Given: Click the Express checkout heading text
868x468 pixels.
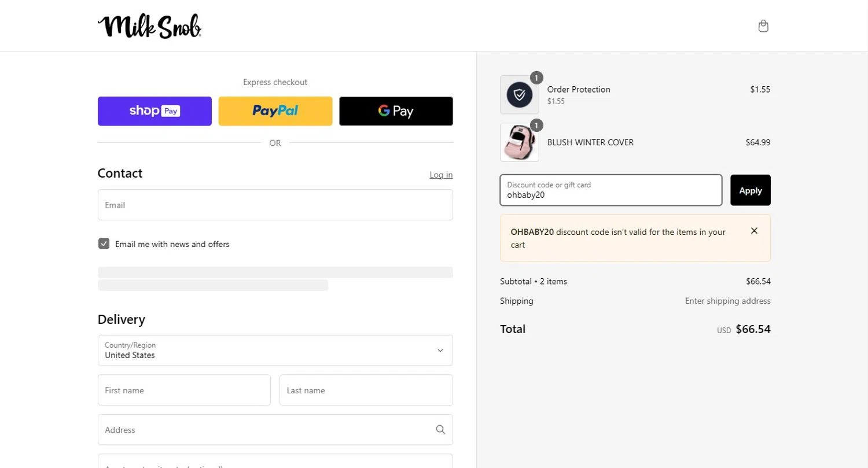Looking at the screenshot, I should [275, 82].
